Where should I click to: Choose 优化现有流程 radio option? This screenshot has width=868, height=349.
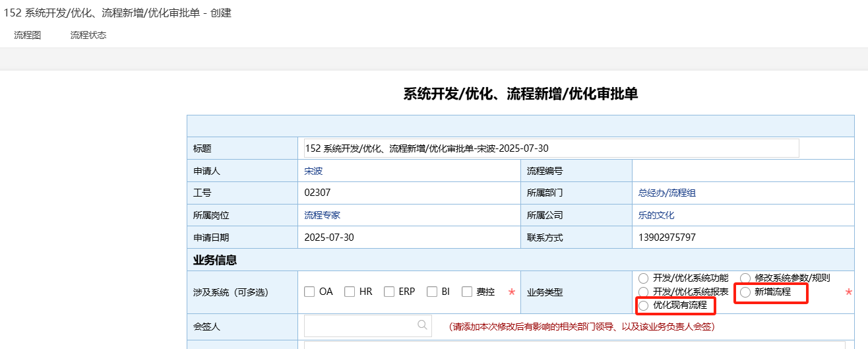(x=643, y=305)
